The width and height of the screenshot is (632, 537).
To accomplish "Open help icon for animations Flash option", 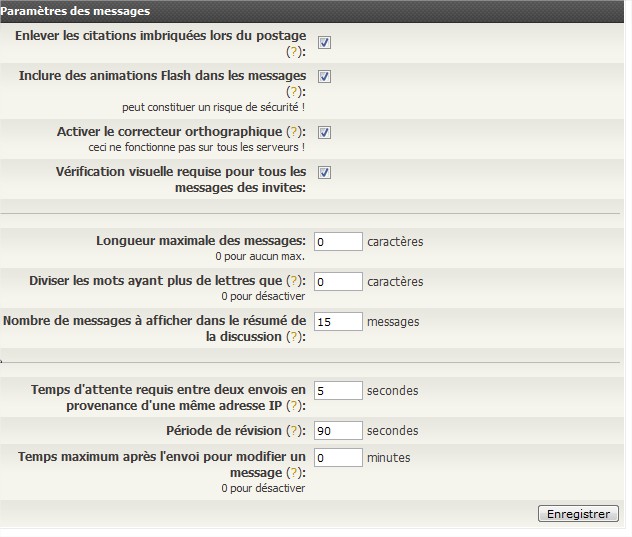I will (294, 92).
